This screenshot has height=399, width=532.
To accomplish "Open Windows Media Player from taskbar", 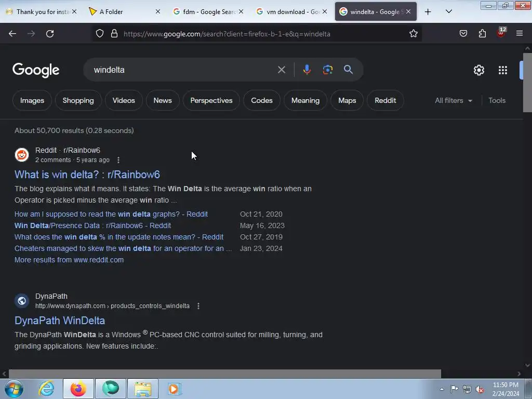I will (175, 389).
